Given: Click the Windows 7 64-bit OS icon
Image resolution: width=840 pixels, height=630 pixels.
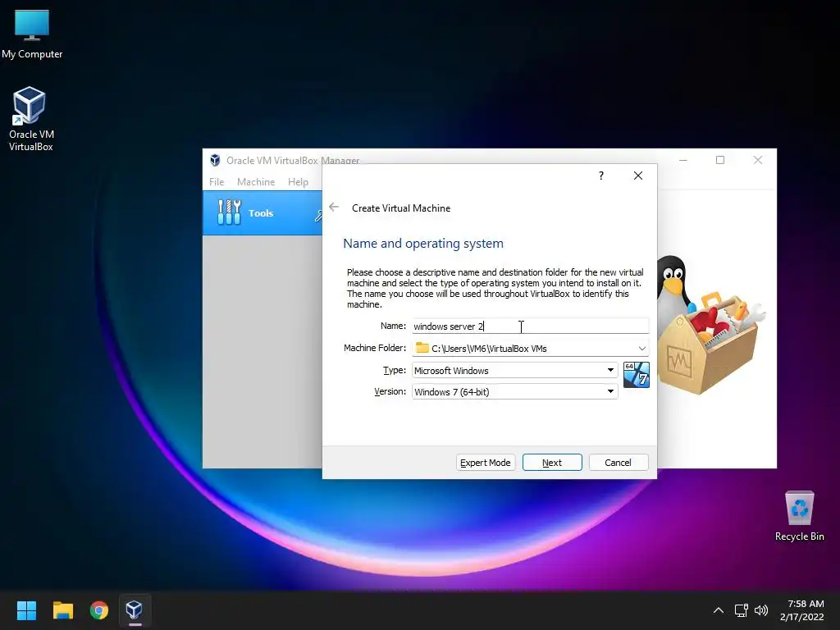Looking at the screenshot, I should pyautogui.click(x=636, y=375).
